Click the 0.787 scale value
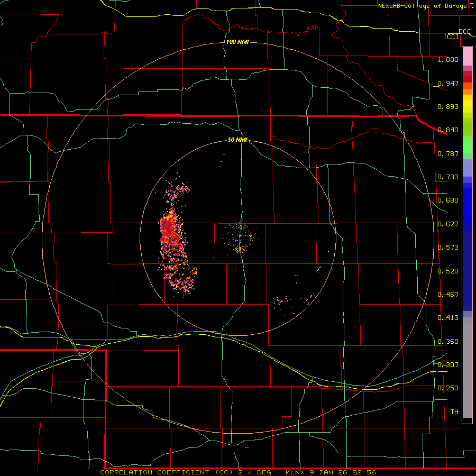476x476 pixels. (x=448, y=153)
